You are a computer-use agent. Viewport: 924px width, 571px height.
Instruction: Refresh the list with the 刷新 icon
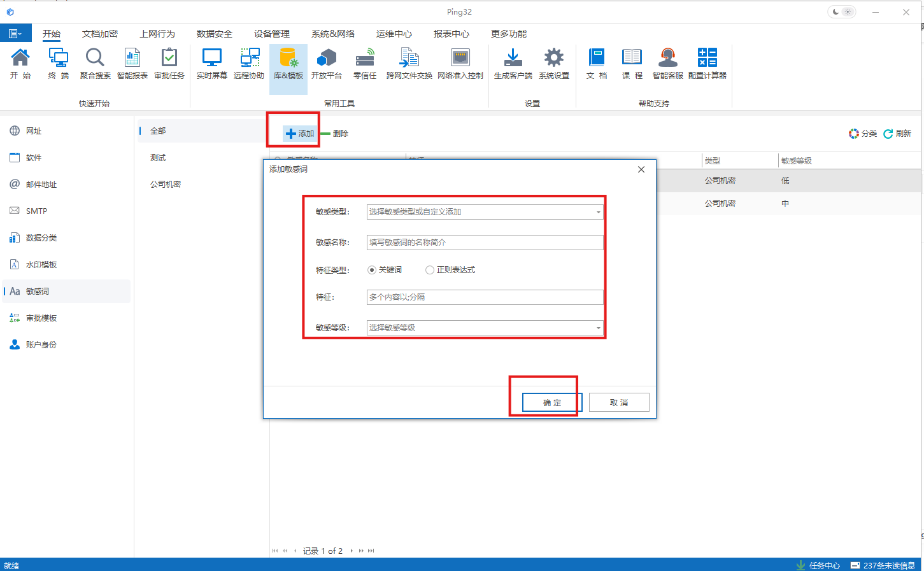point(888,133)
